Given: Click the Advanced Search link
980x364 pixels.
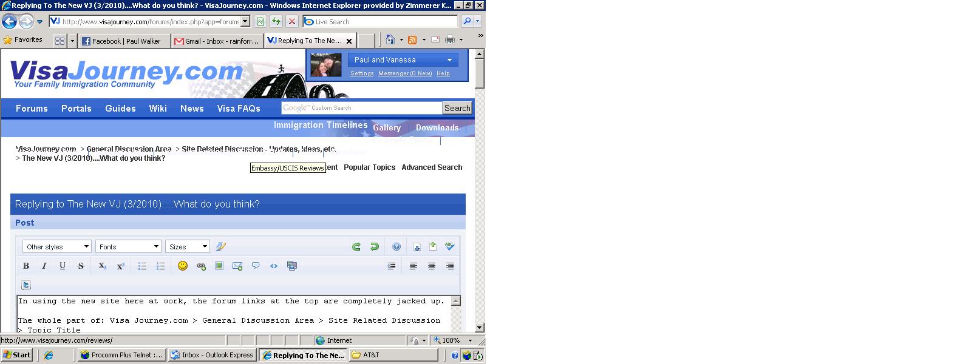Looking at the screenshot, I should pyautogui.click(x=432, y=167).
